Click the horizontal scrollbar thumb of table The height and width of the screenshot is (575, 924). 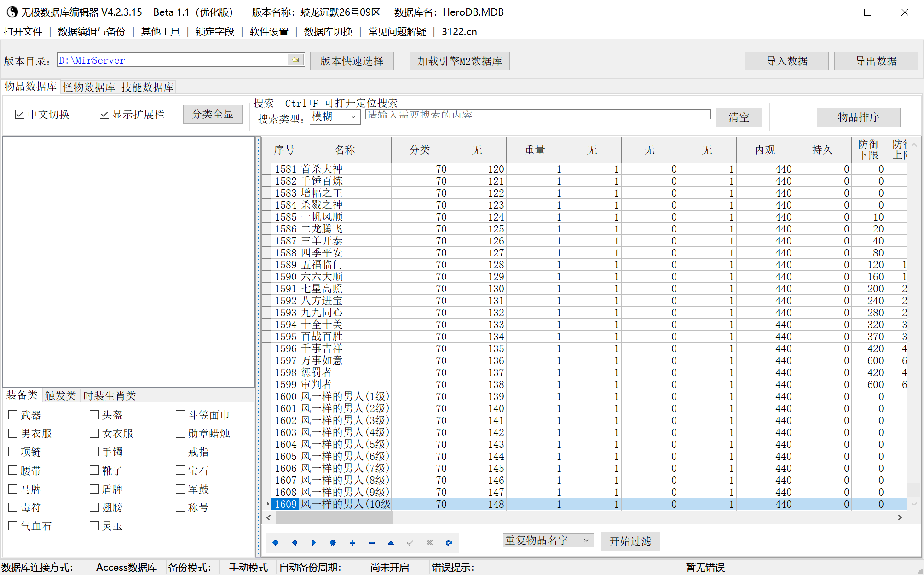pyautogui.click(x=334, y=517)
